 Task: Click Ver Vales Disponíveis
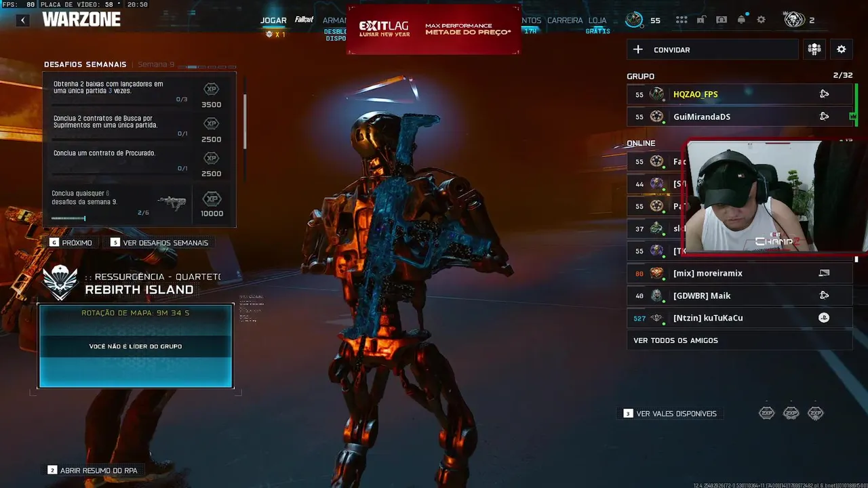click(670, 413)
